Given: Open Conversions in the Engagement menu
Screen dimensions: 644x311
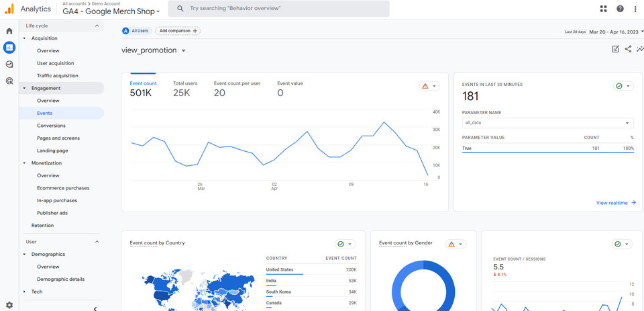Looking at the screenshot, I should tap(51, 126).
